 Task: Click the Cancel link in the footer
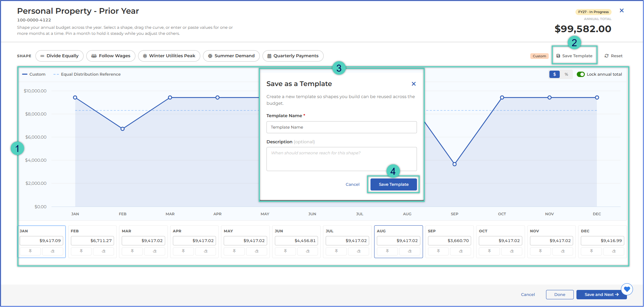pyautogui.click(x=528, y=295)
